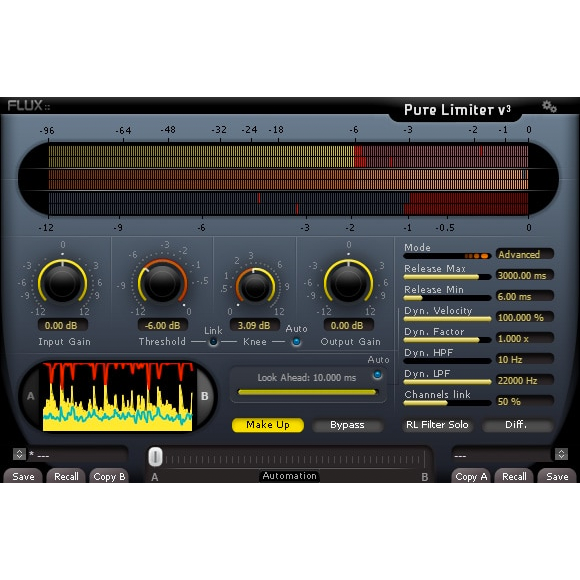The image size is (580, 580).
Task: Enable Bypass
Action: (x=347, y=425)
